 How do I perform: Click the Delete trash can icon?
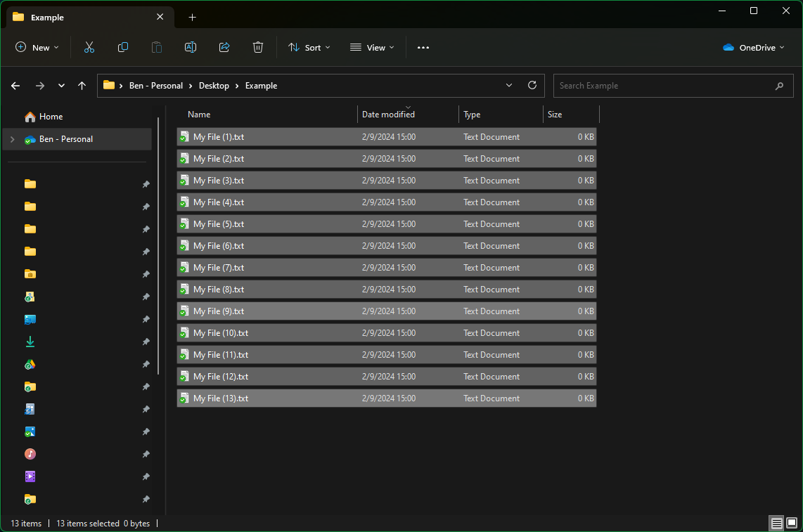click(x=258, y=47)
